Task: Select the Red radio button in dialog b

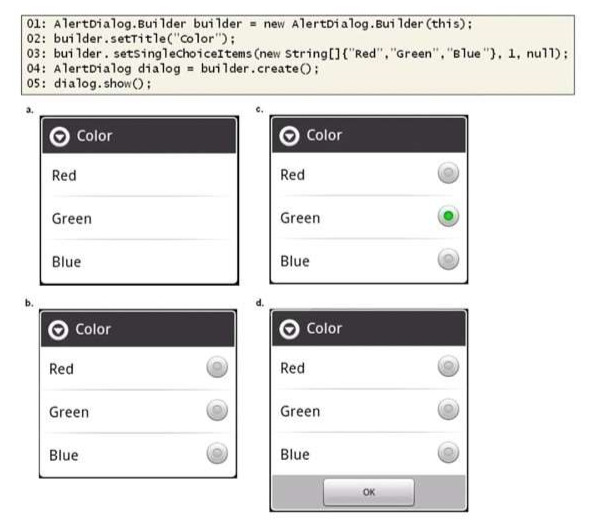Action: click(217, 367)
